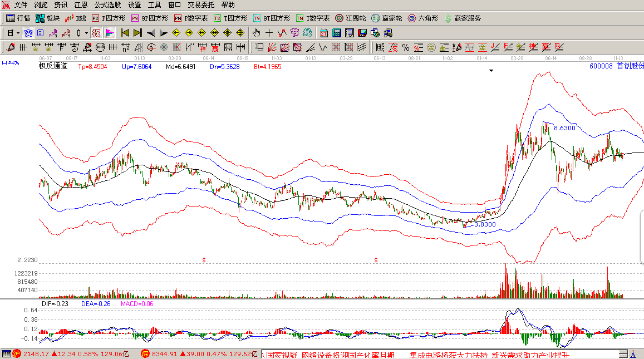Open the candlestick style dropdown arrow
Viewport: 644px width, 359px height.
coord(86,33)
